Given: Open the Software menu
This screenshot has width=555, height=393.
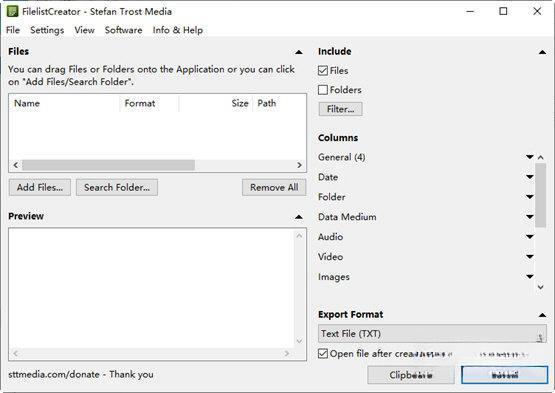Looking at the screenshot, I should 124,30.
